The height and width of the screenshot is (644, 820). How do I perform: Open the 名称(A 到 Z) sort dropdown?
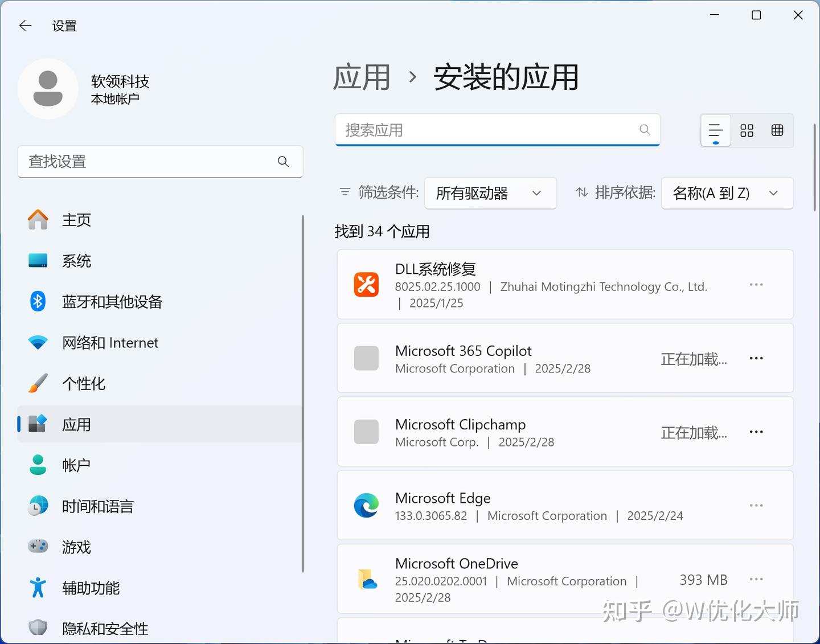pyautogui.click(x=727, y=193)
